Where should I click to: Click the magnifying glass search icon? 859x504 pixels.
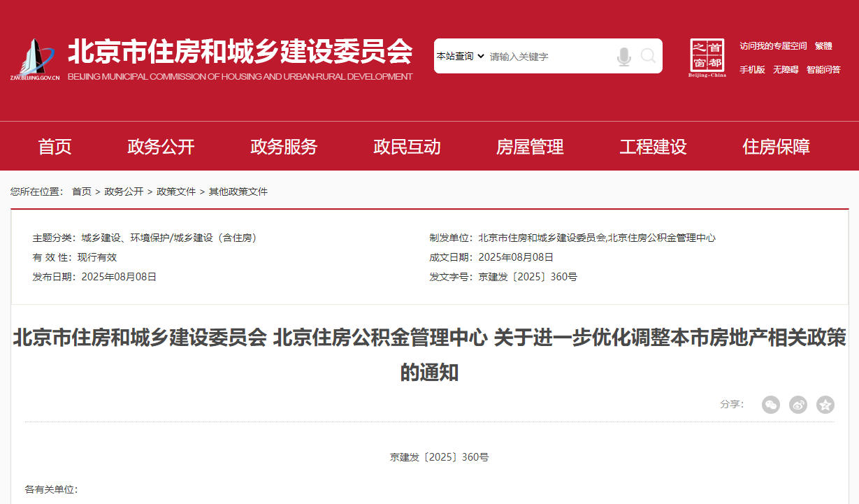click(x=648, y=56)
